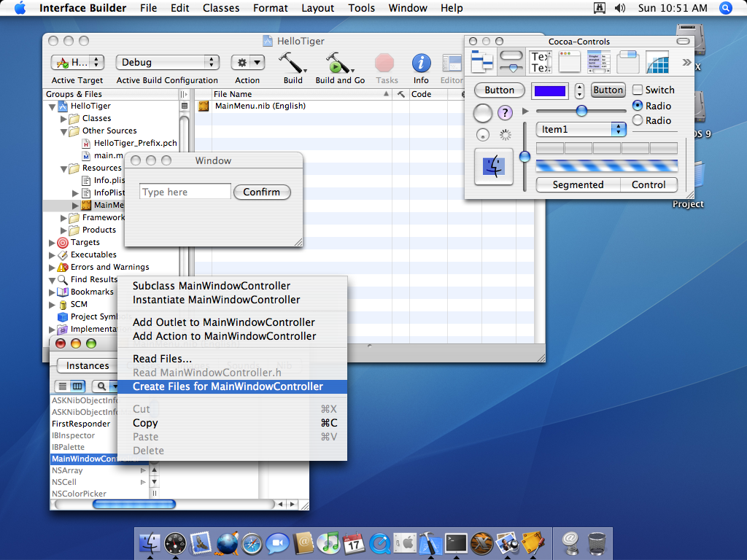Open Spotlight search in the menu bar

coord(726,8)
